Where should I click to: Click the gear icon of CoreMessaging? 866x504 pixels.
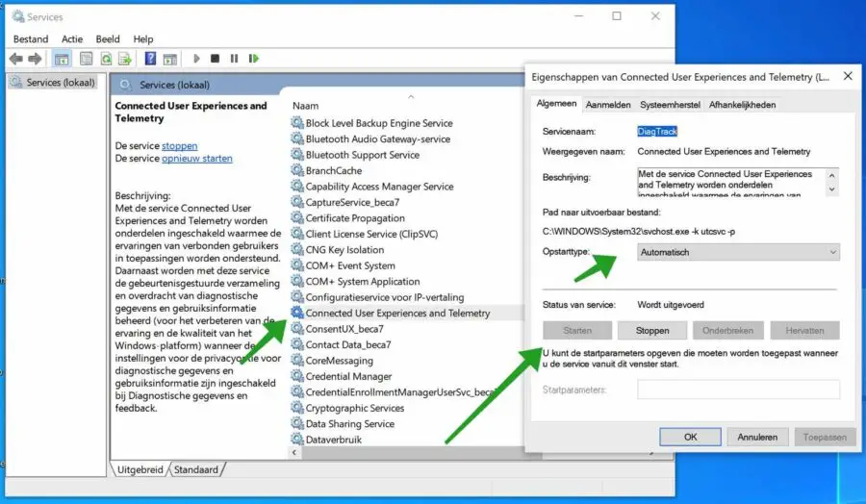tap(297, 360)
